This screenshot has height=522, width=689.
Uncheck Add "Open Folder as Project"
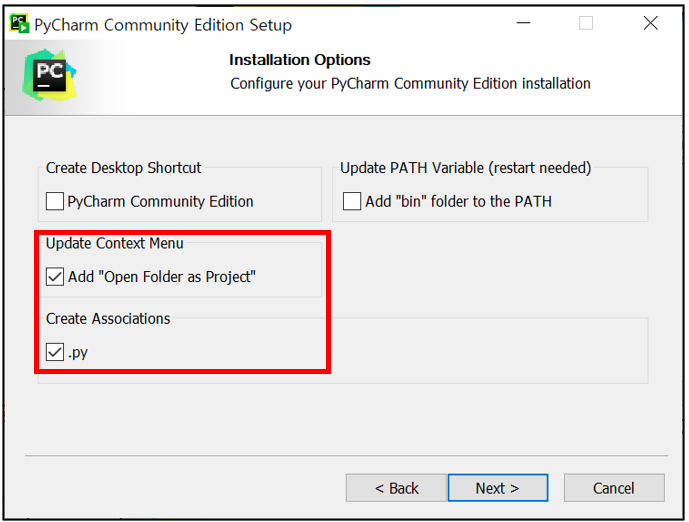55,277
